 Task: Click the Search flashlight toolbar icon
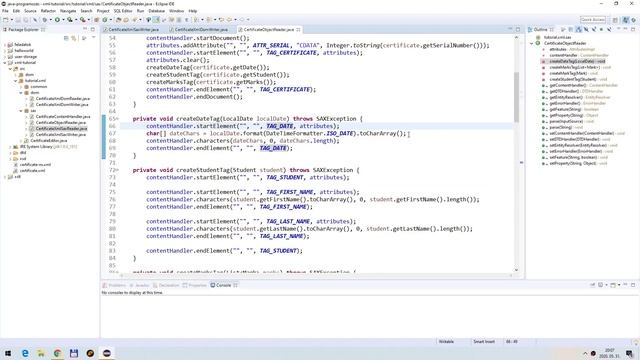[x=134, y=20]
